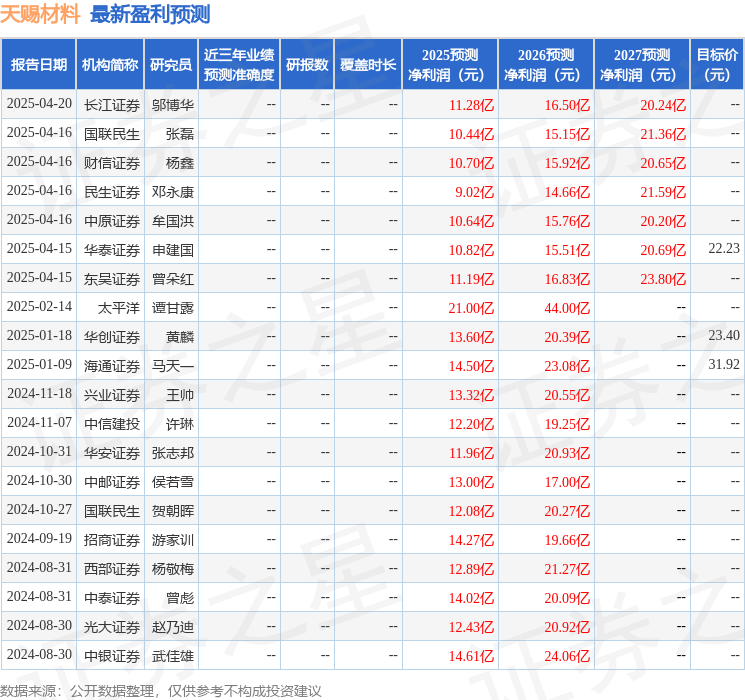Screen dimensions: 745x700
Task: Open the 长江证券 institution entry
Action: pos(111,104)
